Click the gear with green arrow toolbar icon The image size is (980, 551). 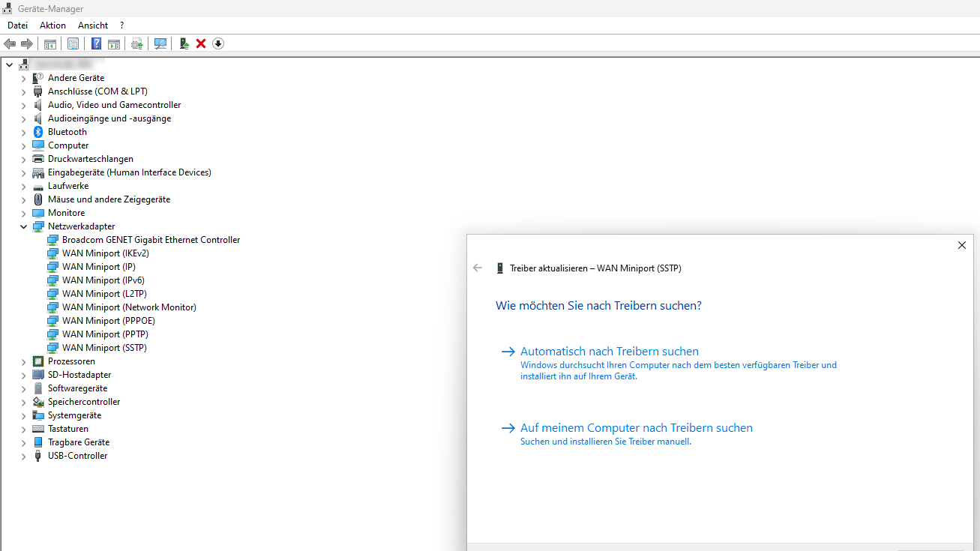point(137,43)
